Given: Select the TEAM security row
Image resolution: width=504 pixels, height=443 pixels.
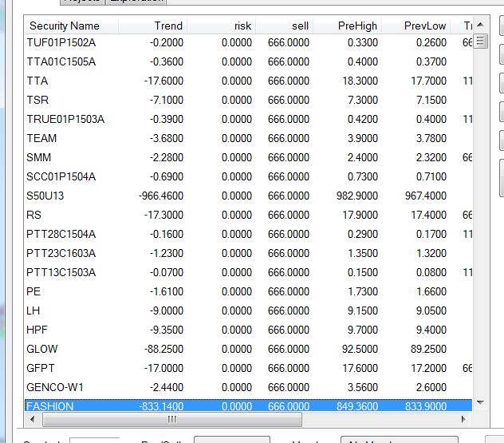Looking at the screenshot, I should coord(248,138).
